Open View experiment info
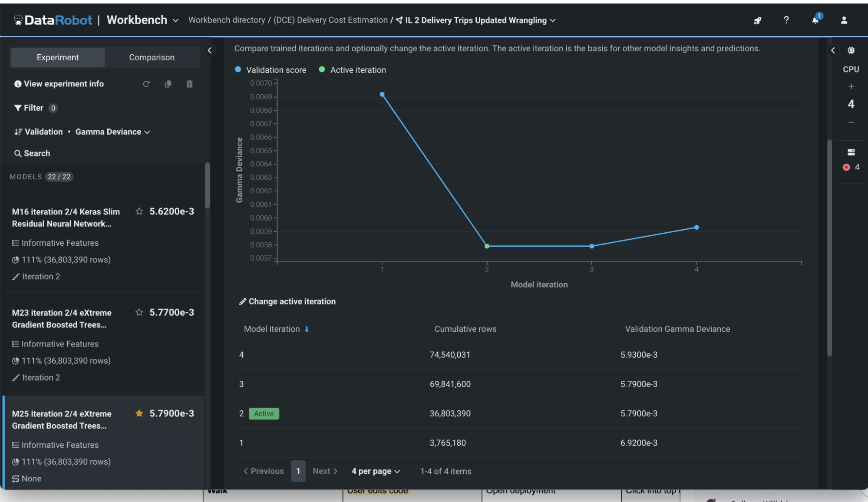Viewport: 868px width, 502px height. 59,83
